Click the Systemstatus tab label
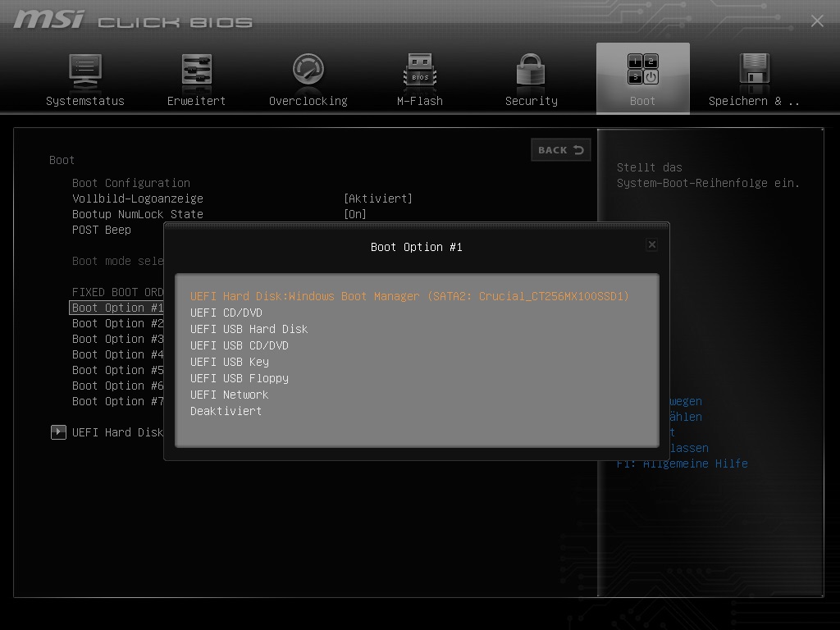Screen dimensions: 840x630 point(85,101)
